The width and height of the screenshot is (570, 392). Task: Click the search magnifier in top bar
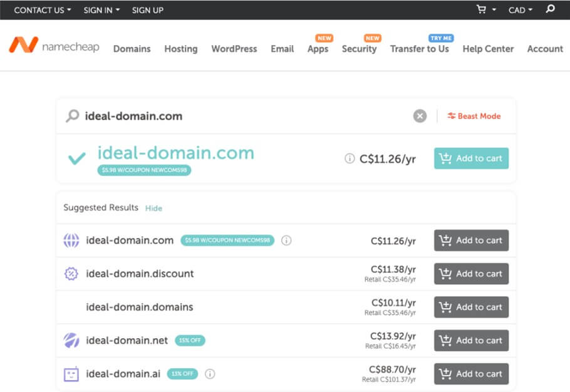pyautogui.click(x=551, y=9)
